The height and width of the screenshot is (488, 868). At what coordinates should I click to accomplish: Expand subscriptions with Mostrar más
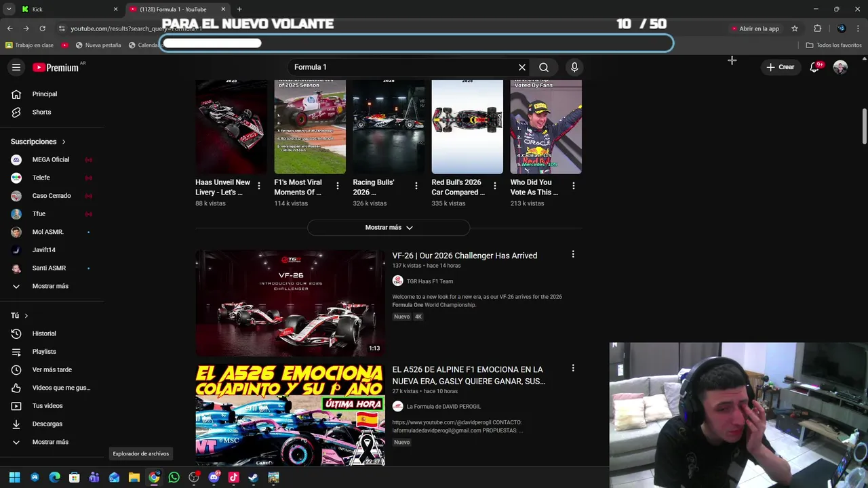(52, 286)
